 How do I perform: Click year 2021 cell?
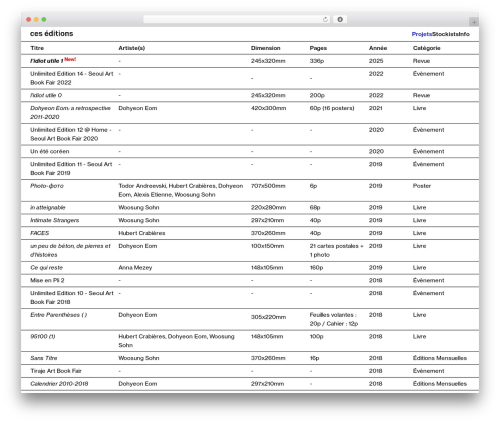tap(375, 108)
